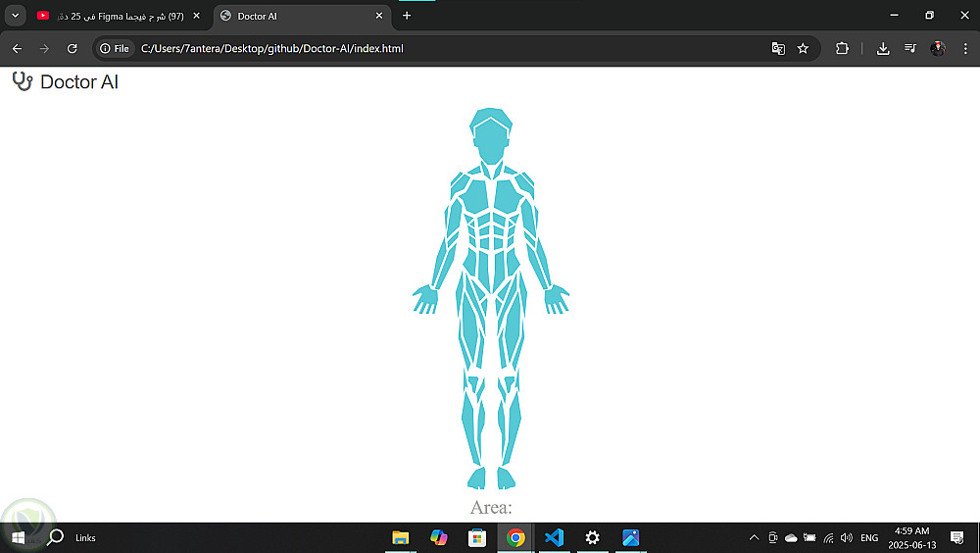Screen dimensions: 980x553
Task: Open the media controls icon
Action: coord(910,48)
